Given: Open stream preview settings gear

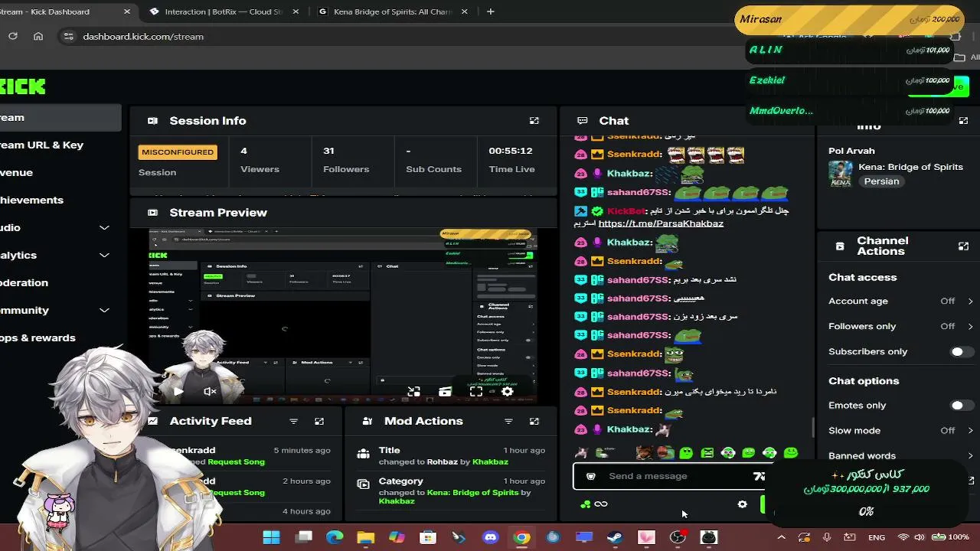Looking at the screenshot, I should (507, 391).
